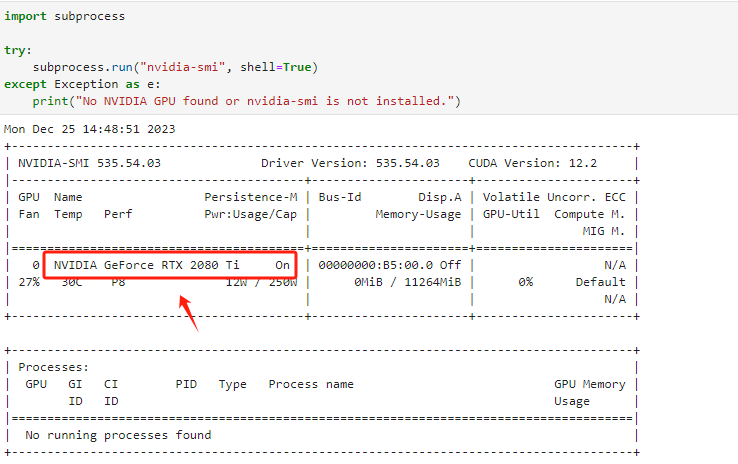
Task: Click the 'try:' line in the code cell
Action: point(18,50)
